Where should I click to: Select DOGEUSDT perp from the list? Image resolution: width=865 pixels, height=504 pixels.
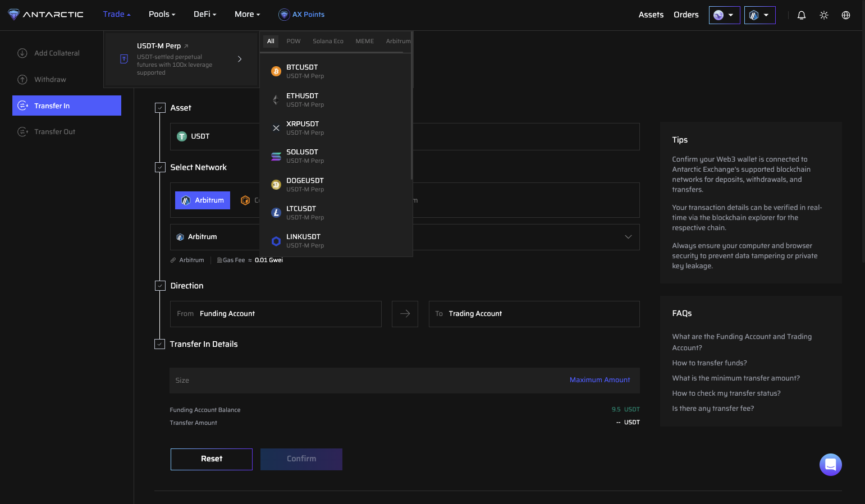click(x=336, y=185)
